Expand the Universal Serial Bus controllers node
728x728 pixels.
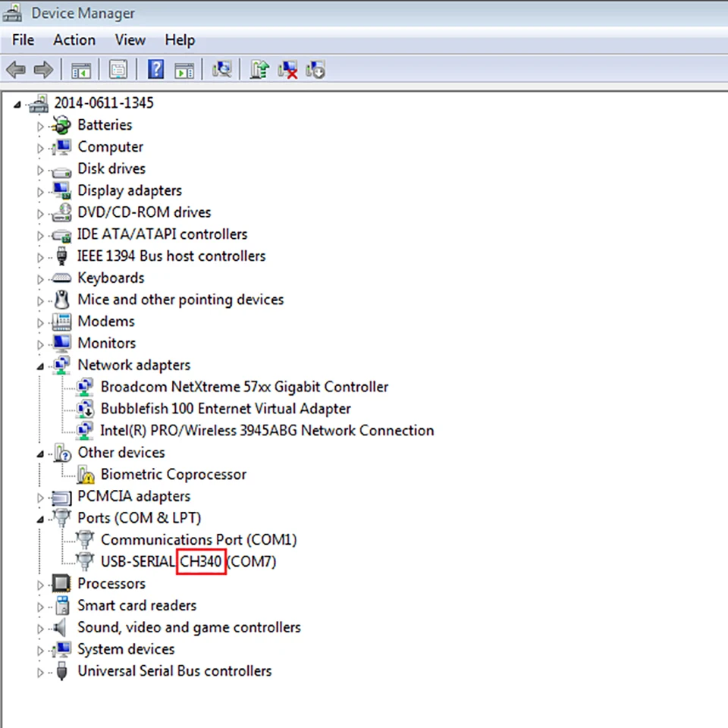click(40, 672)
